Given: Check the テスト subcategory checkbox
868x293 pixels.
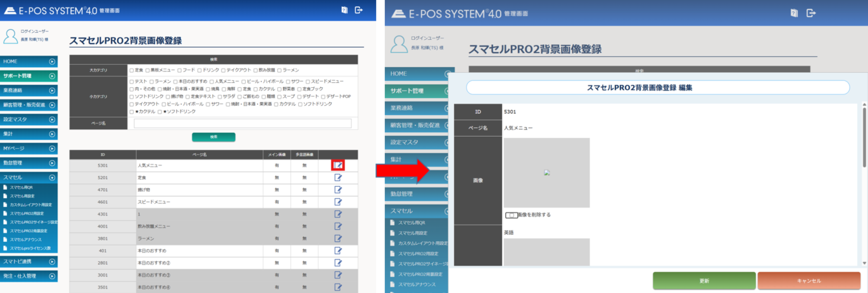Looking at the screenshot, I should click(x=132, y=82).
